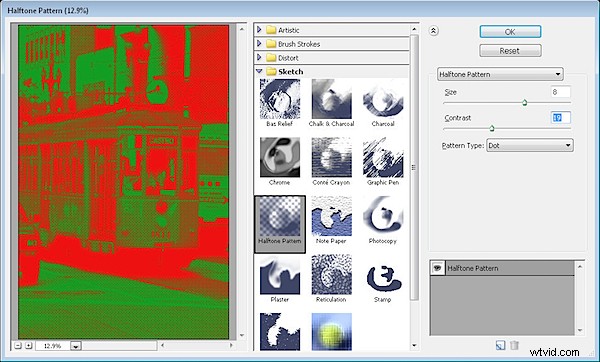
Task: Delete the effect layer with trash icon
Action: point(514,346)
